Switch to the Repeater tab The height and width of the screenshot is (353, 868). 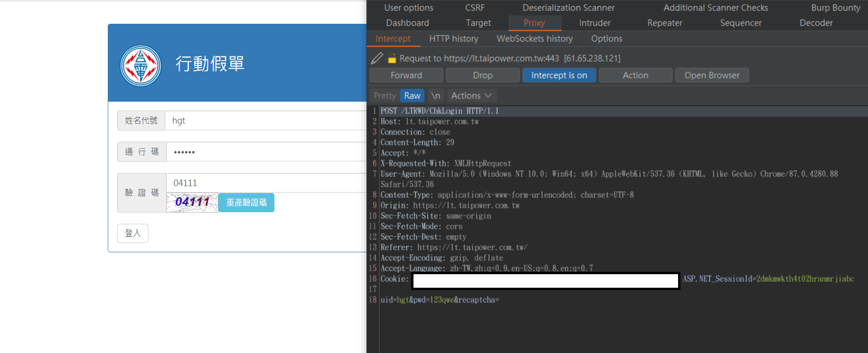665,23
